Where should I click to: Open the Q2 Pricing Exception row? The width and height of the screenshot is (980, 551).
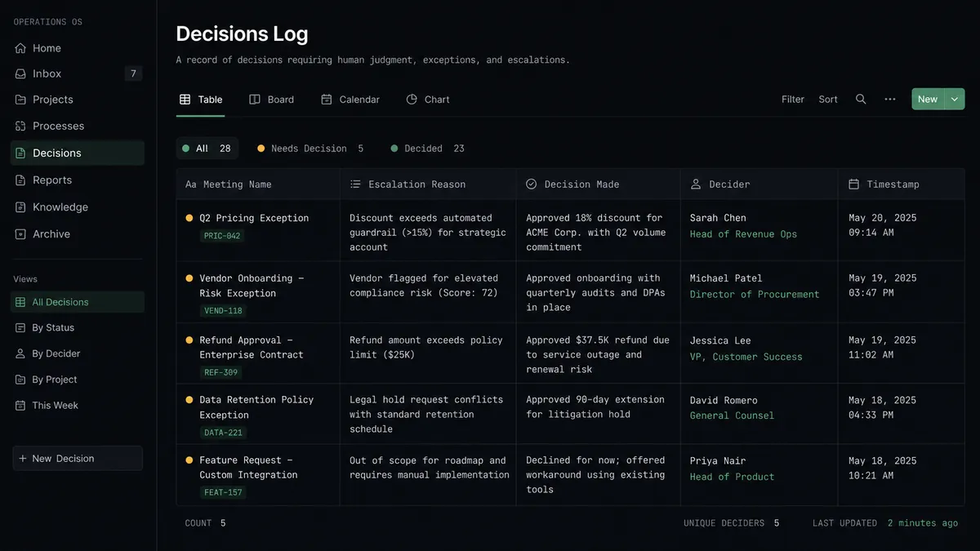pos(570,231)
